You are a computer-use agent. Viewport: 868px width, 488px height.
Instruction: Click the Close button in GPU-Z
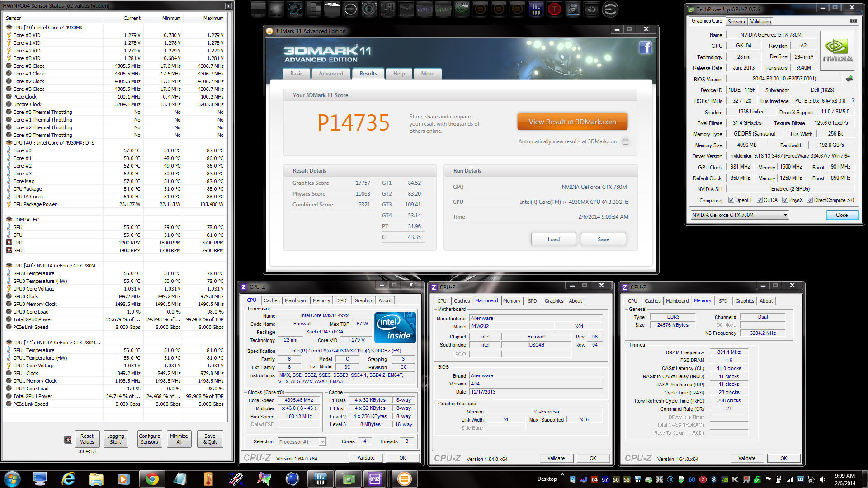coord(842,215)
